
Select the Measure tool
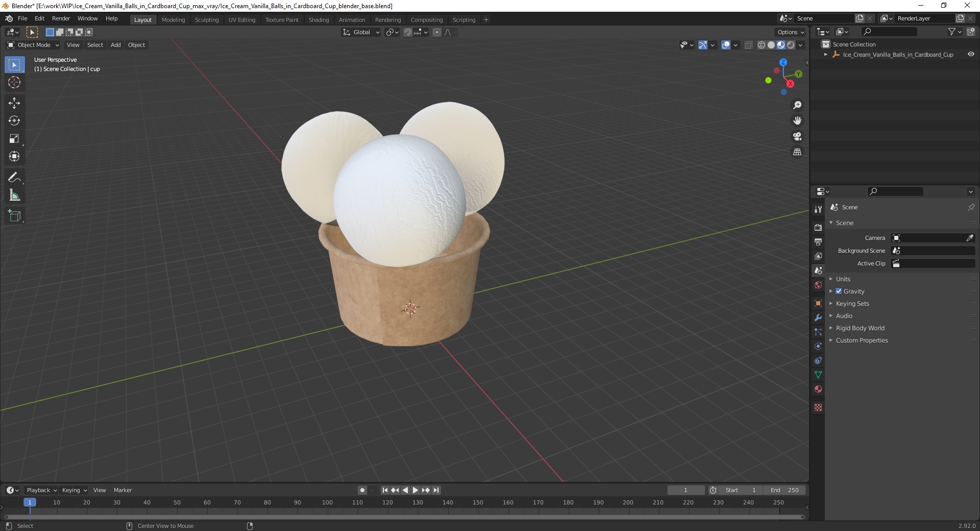point(14,196)
